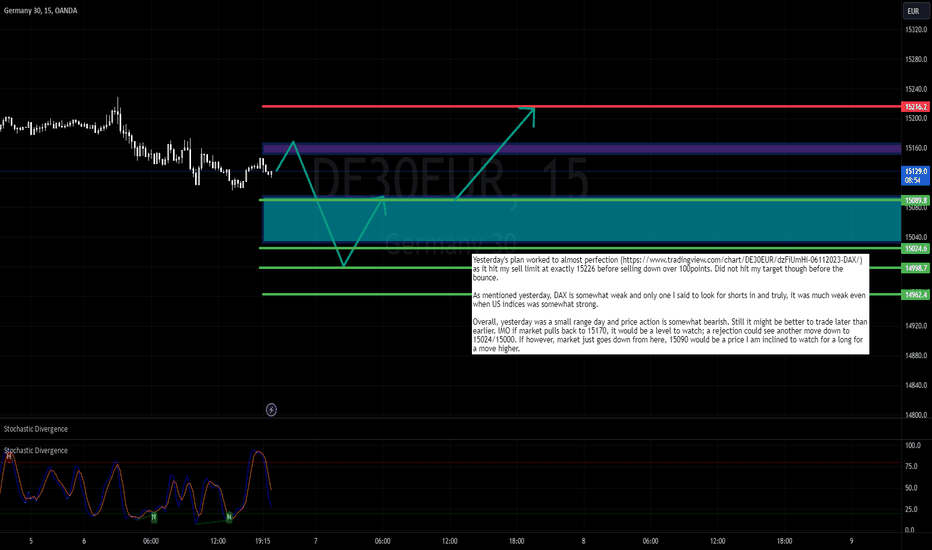Click the tradingview.com chart URL in the note

(741, 260)
